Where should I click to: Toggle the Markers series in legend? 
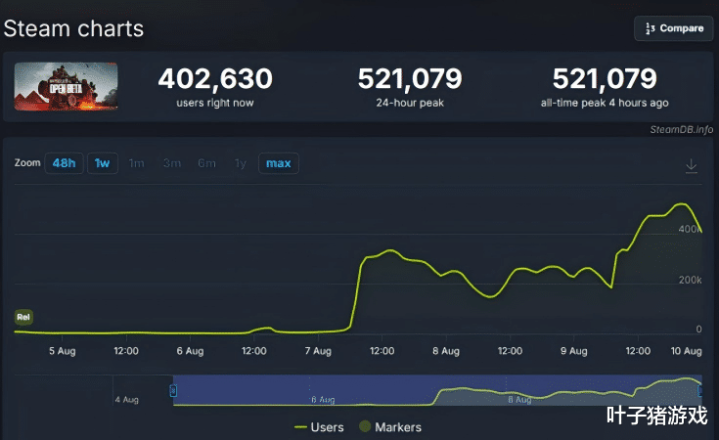coord(390,427)
